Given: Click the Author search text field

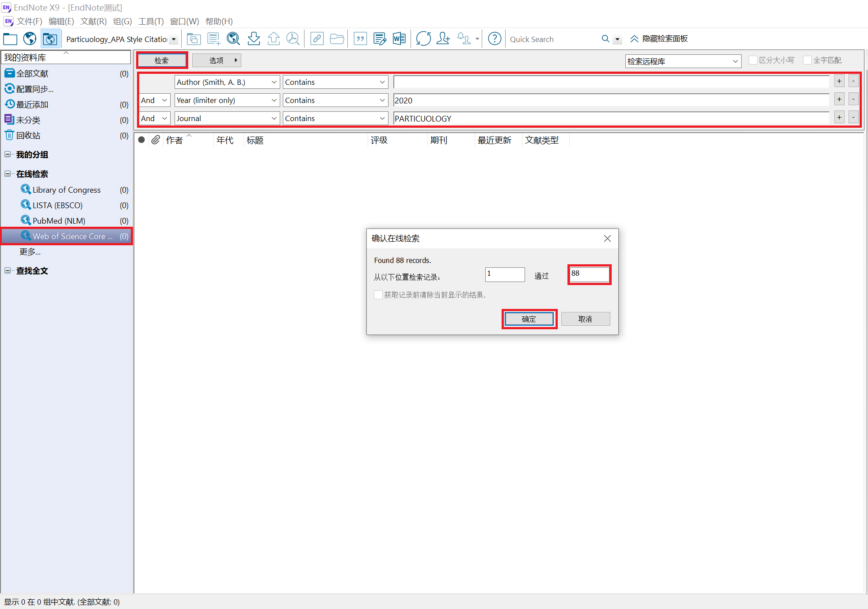Looking at the screenshot, I should [611, 82].
